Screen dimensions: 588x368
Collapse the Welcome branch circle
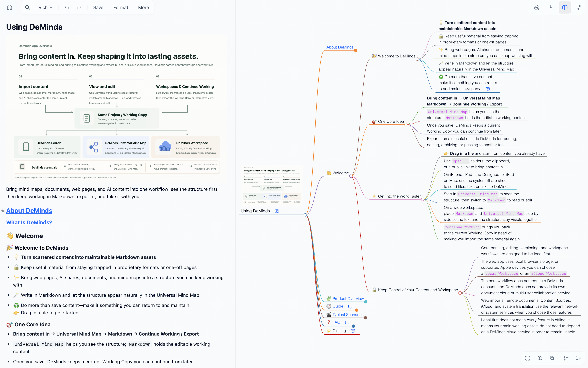[351, 176]
